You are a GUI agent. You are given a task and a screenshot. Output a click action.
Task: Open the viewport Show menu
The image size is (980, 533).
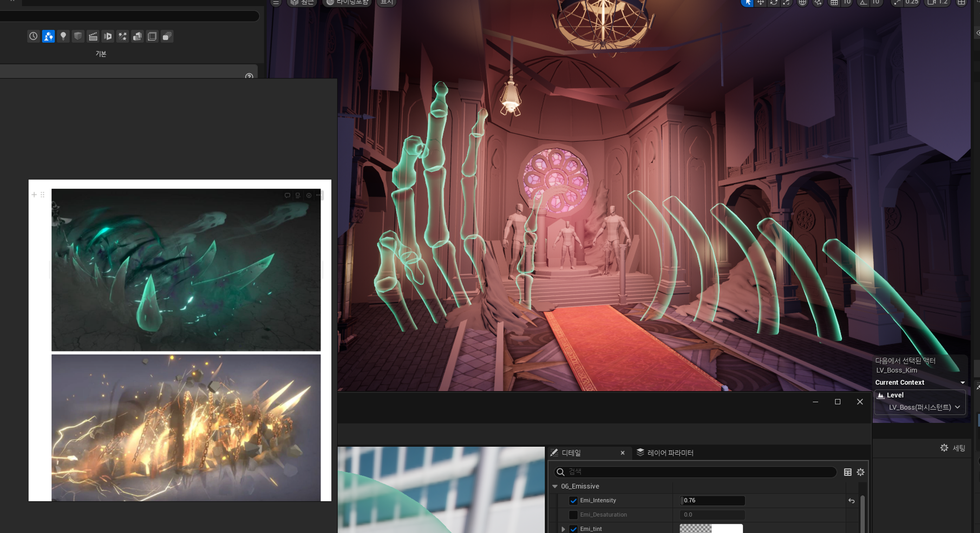point(387,2)
